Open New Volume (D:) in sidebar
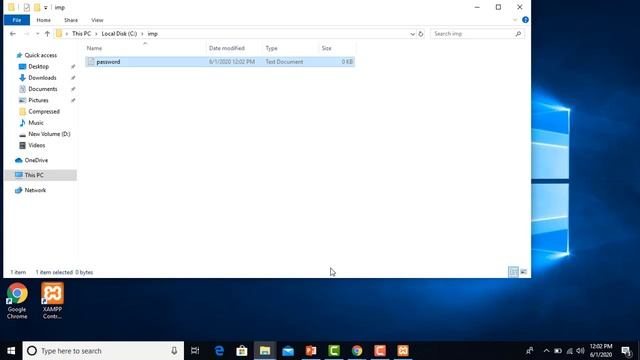This screenshot has width=640, height=360. click(x=49, y=134)
